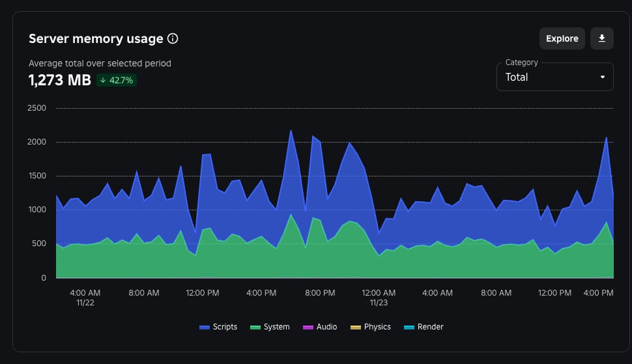The image size is (632, 364).
Task: Click the blue Scripts legend swatch
Action: click(204, 327)
